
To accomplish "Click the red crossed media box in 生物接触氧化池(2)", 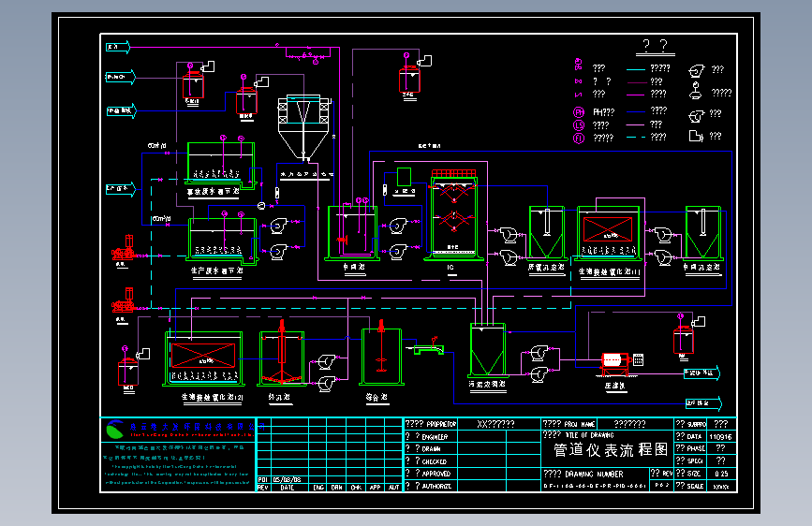I will click(203, 355).
